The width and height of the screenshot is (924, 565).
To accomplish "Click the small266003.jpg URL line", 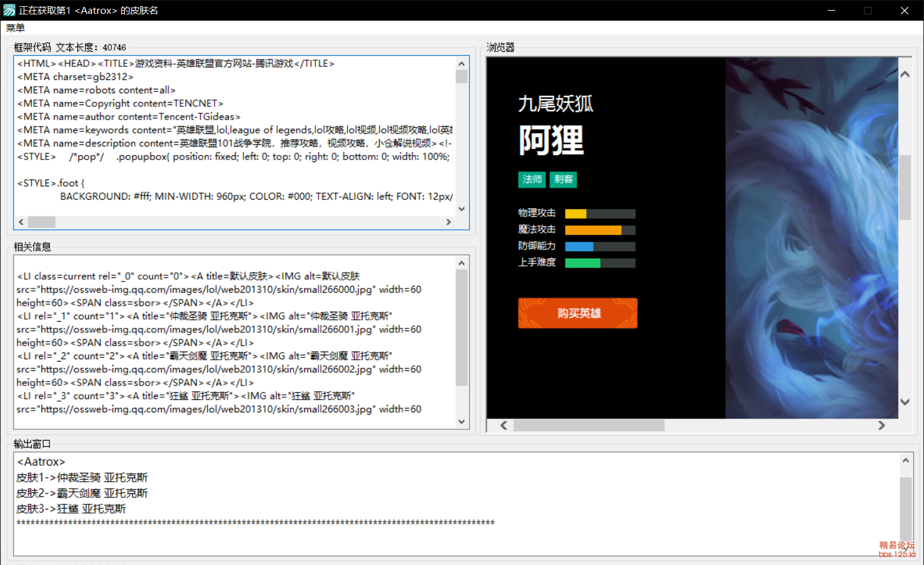I will coord(219,409).
